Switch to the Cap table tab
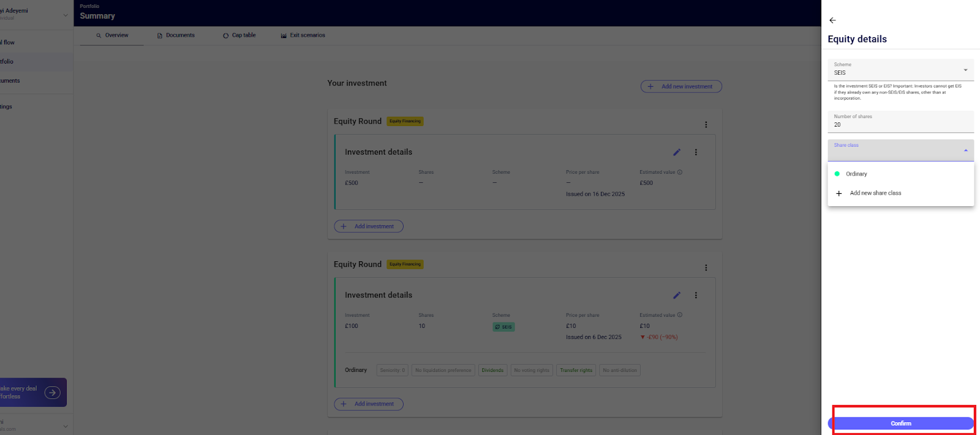The image size is (980, 435). pos(239,35)
